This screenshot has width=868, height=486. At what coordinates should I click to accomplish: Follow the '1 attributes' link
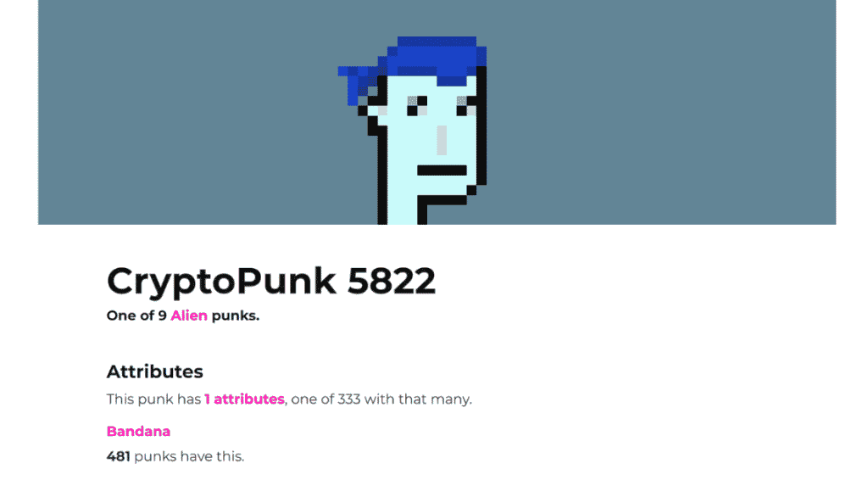point(244,399)
